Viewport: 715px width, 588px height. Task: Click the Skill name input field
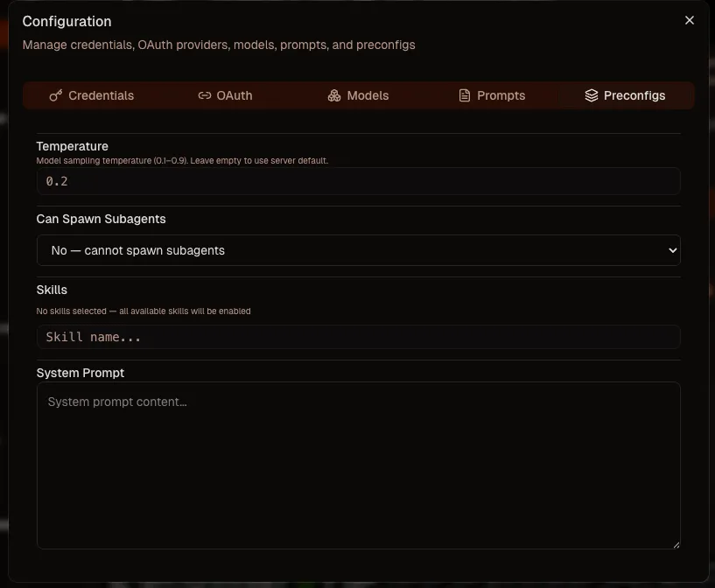click(x=359, y=337)
